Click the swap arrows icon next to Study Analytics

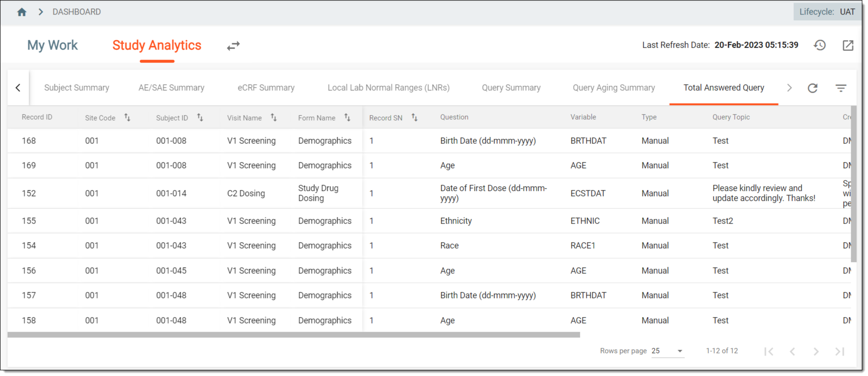(x=233, y=46)
